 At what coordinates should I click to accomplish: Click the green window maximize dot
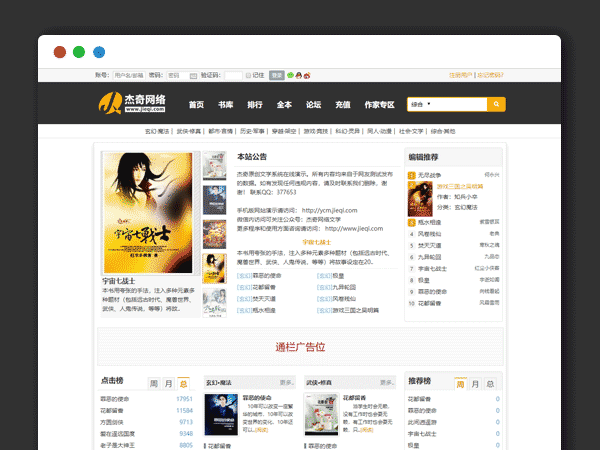[79, 52]
